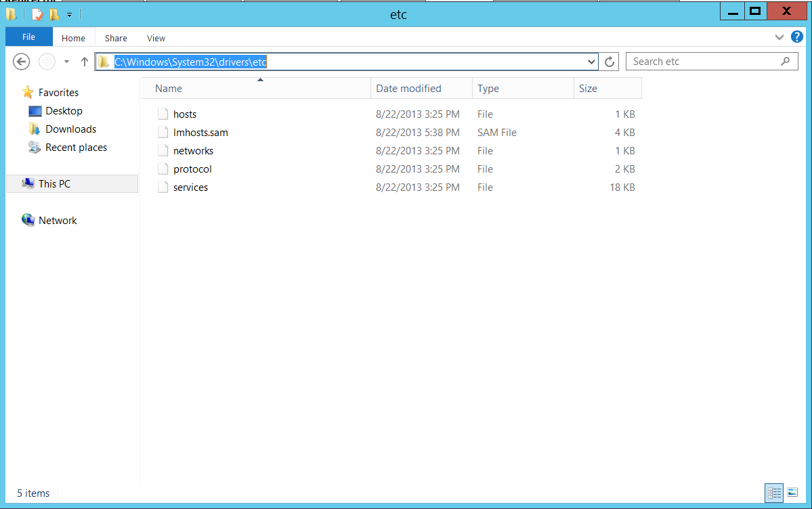812x509 pixels.
Task: Sort by the Date modified column
Action: pos(421,89)
